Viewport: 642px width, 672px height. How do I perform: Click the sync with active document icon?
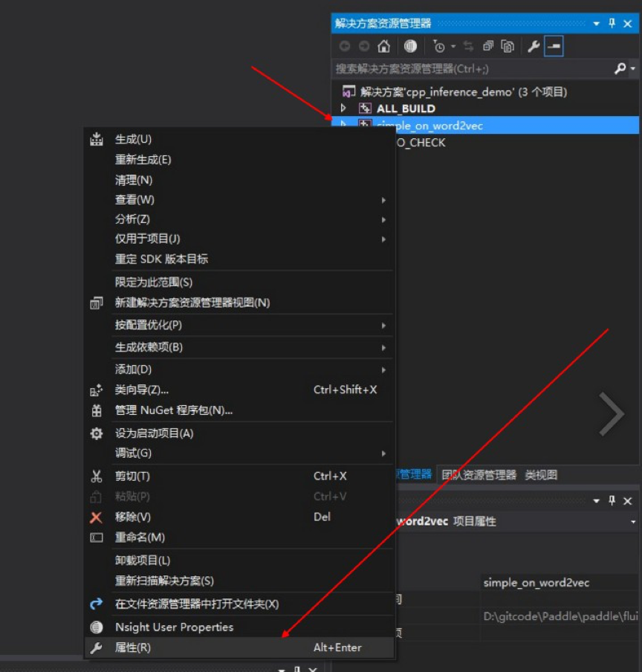[469, 46]
